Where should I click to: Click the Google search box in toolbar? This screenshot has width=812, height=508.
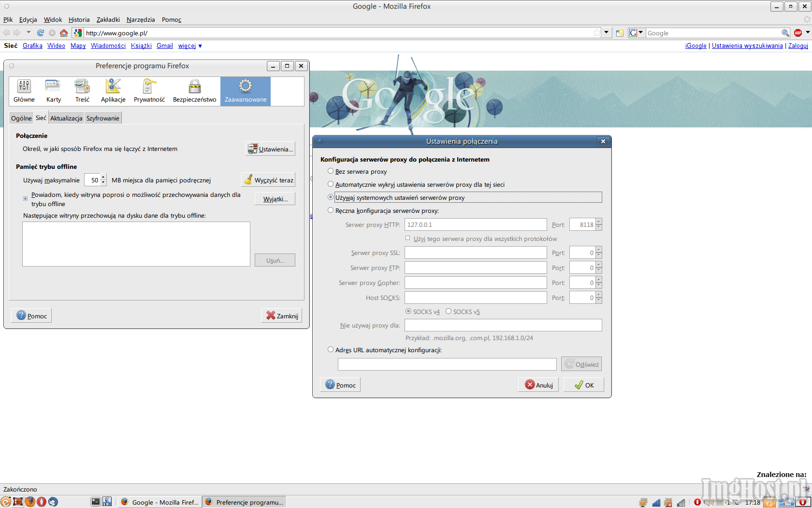point(713,33)
